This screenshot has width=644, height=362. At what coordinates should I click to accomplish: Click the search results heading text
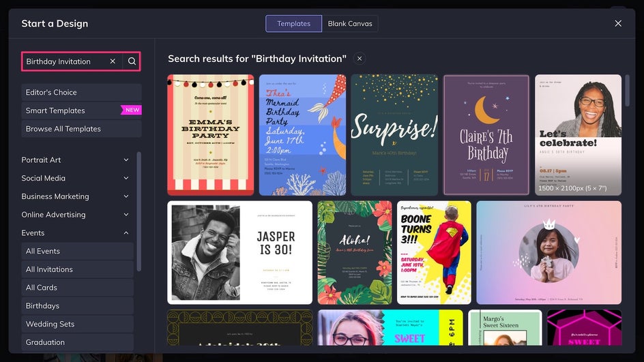[257, 59]
